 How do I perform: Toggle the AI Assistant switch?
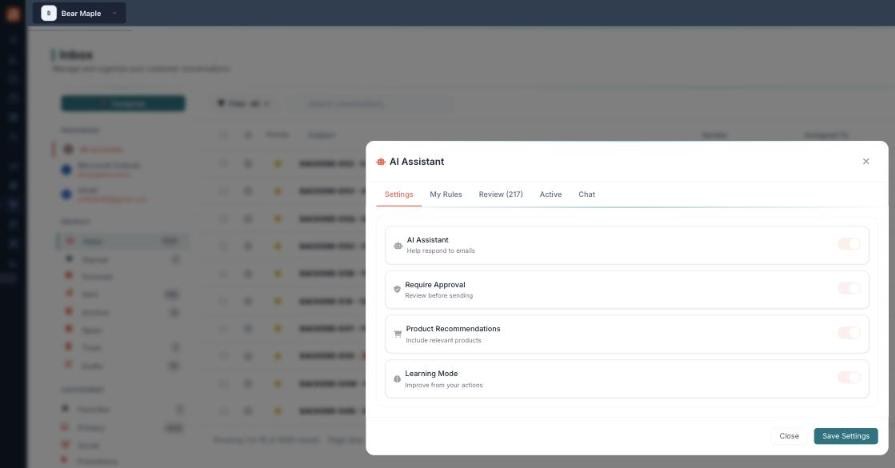[x=849, y=244]
